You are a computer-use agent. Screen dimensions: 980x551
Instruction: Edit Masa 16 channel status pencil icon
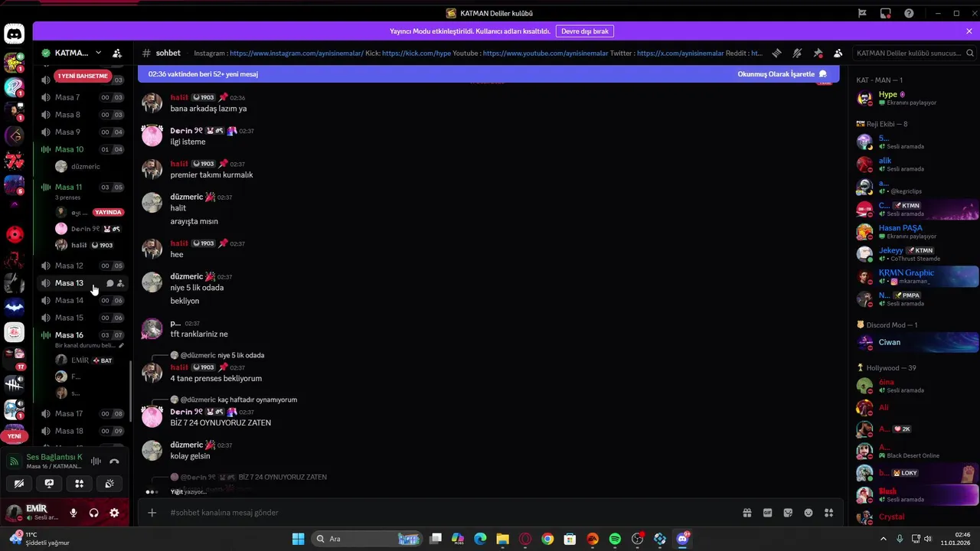point(121,345)
